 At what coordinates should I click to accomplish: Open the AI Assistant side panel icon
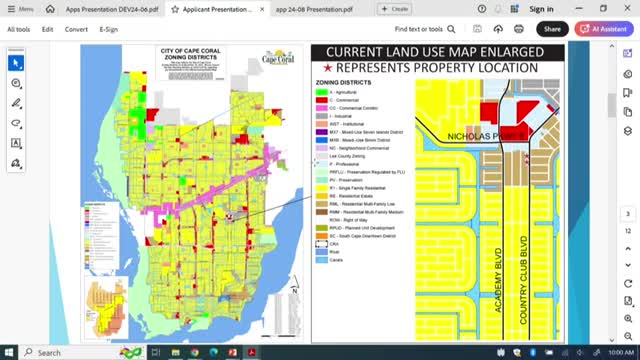click(628, 53)
